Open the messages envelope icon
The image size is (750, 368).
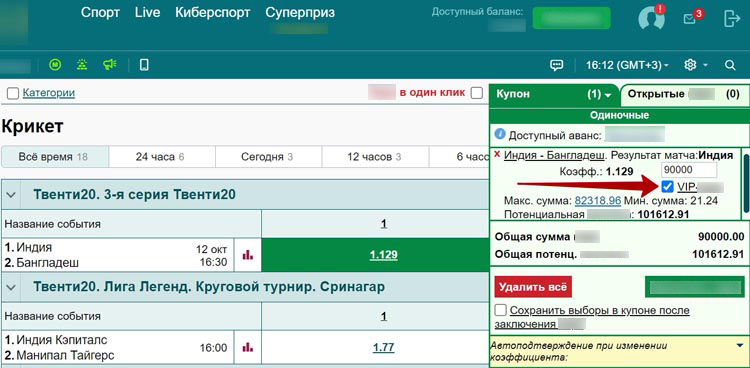(690, 19)
